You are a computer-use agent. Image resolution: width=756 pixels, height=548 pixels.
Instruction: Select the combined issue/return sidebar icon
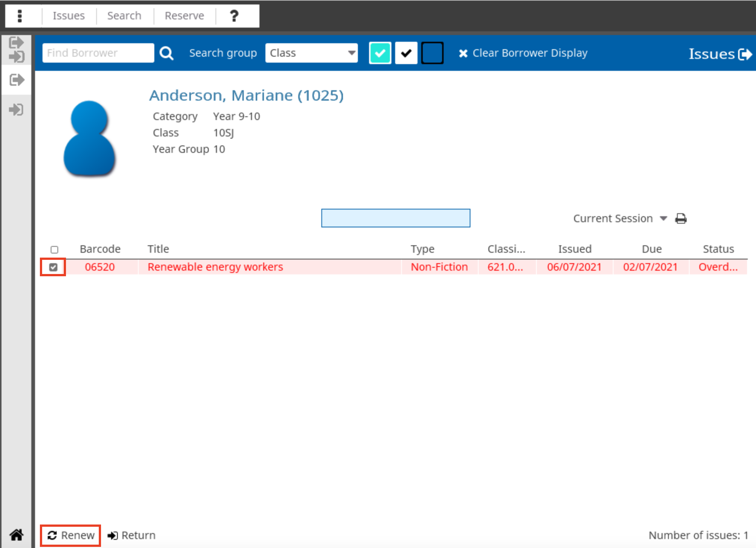pyautogui.click(x=16, y=49)
